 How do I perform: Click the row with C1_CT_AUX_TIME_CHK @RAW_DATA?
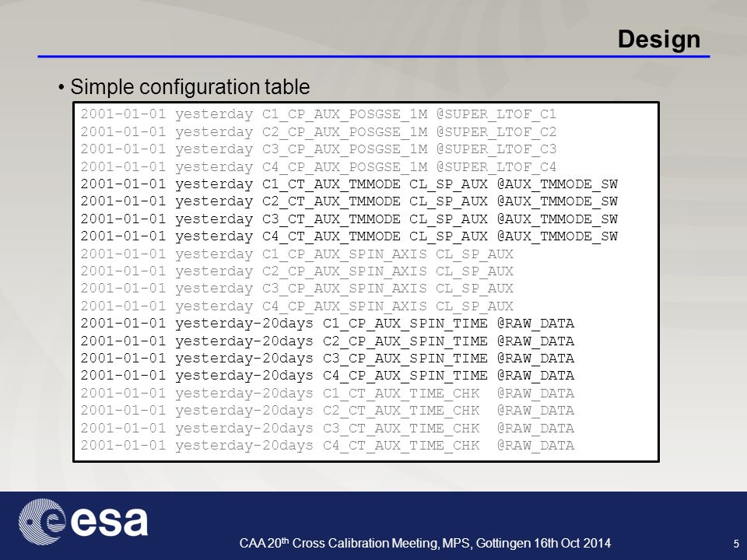coord(328,394)
